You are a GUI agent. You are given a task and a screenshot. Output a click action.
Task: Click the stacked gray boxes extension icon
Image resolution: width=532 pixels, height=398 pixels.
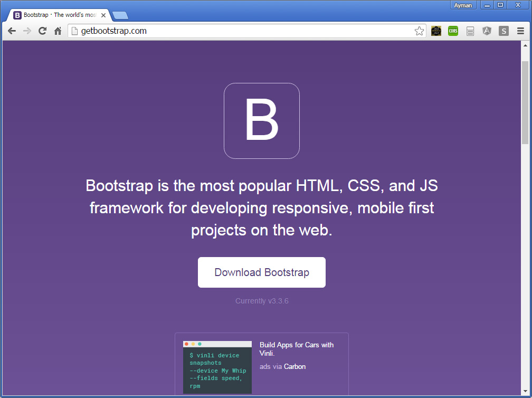pos(470,31)
